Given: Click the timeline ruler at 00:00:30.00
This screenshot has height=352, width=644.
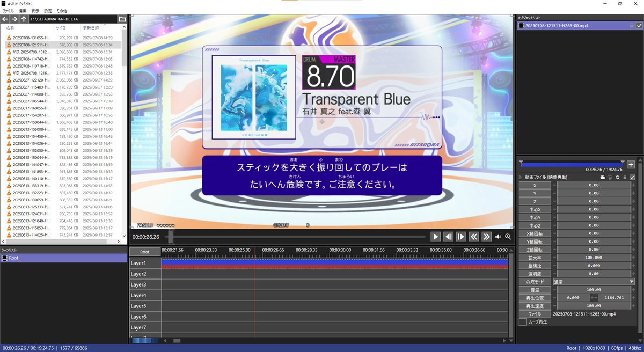Looking at the screenshot, I should (x=341, y=250).
